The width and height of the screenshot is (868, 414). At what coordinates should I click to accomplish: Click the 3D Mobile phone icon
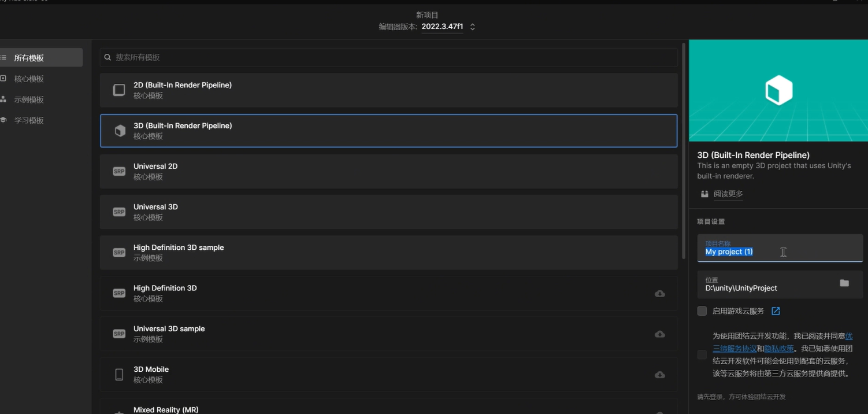119,375
